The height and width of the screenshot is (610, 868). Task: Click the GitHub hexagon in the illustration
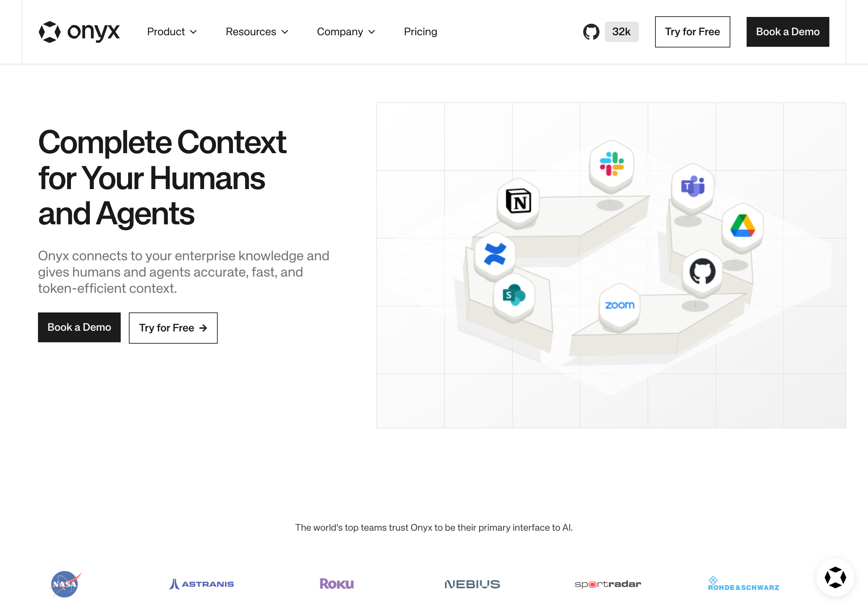(702, 271)
